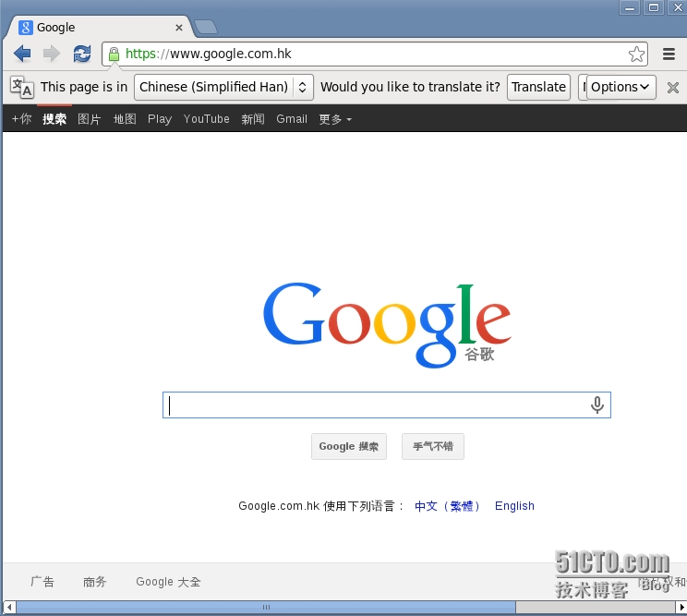
Task: Select the Google tab
Action: [100, 27]
